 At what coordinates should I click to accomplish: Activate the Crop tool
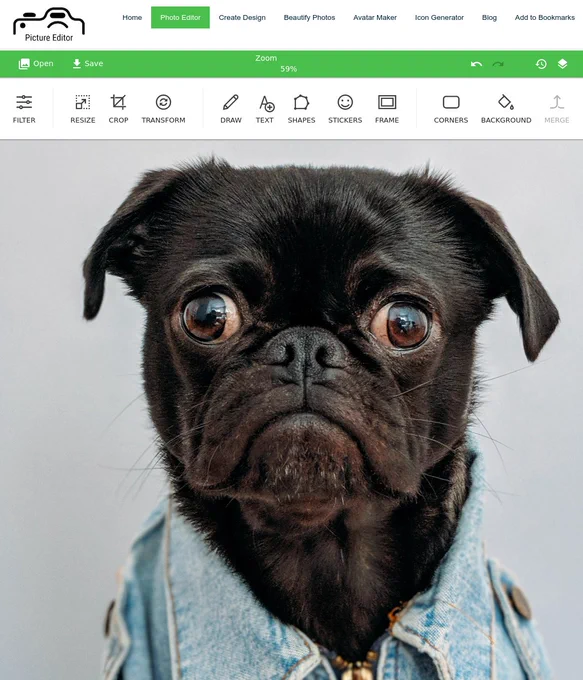(118, 109)
